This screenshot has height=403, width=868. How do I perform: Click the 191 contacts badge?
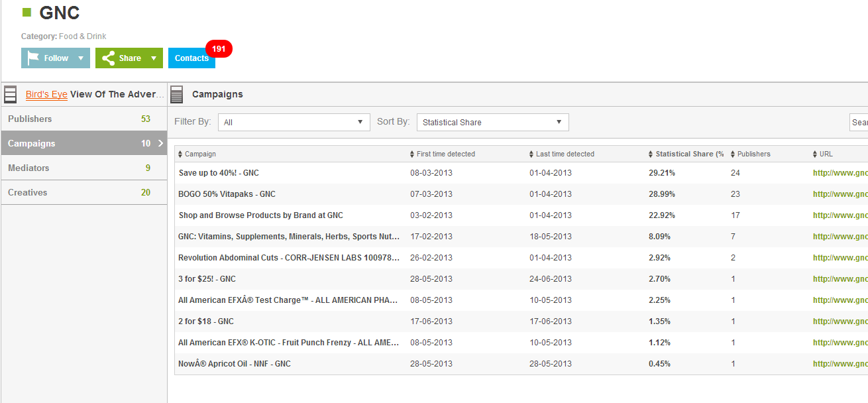[x=219, y=49]
